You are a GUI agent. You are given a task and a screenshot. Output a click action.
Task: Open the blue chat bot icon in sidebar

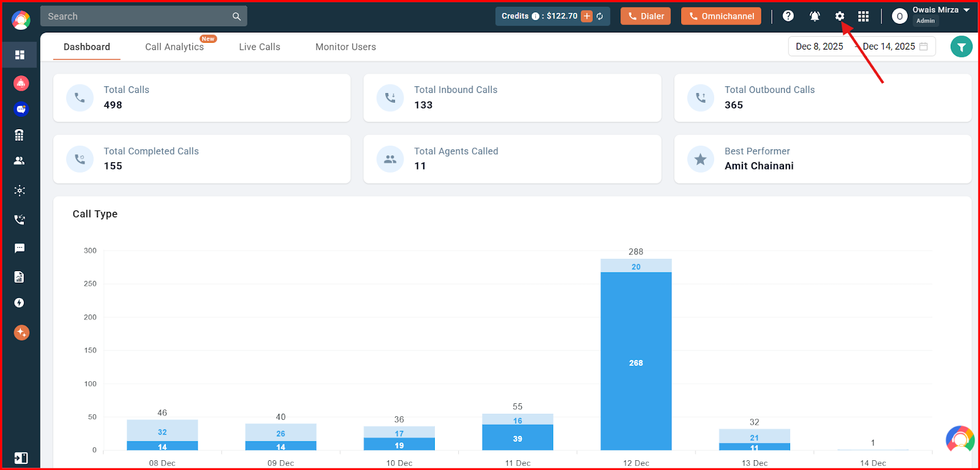pyautogui.click(x=21, y=109)
